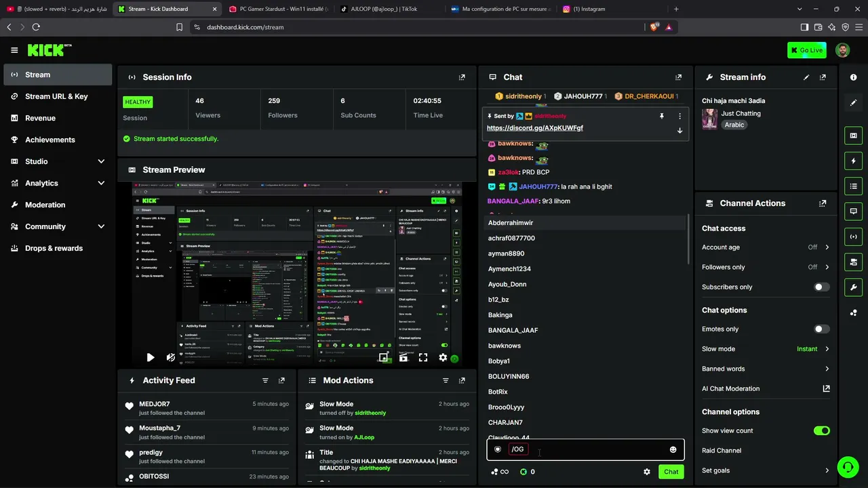Open Account age options

click(x=766, y=247)
